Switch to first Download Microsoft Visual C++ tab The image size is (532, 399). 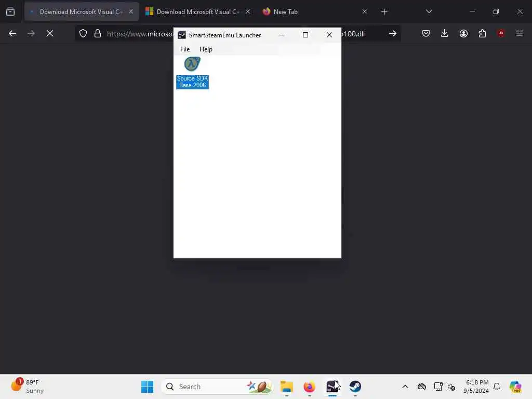pyautogui.click(x=82, y=11)
